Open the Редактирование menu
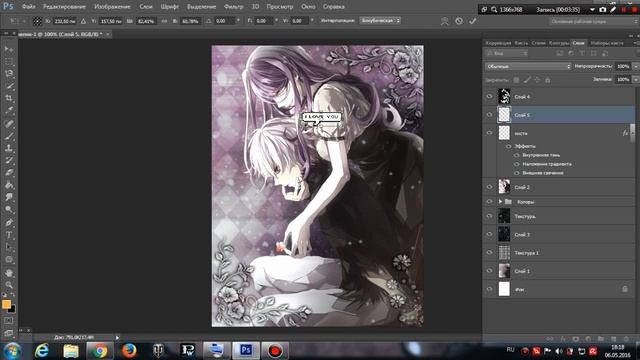Viewport: 640px width, 360px height. 64,7
